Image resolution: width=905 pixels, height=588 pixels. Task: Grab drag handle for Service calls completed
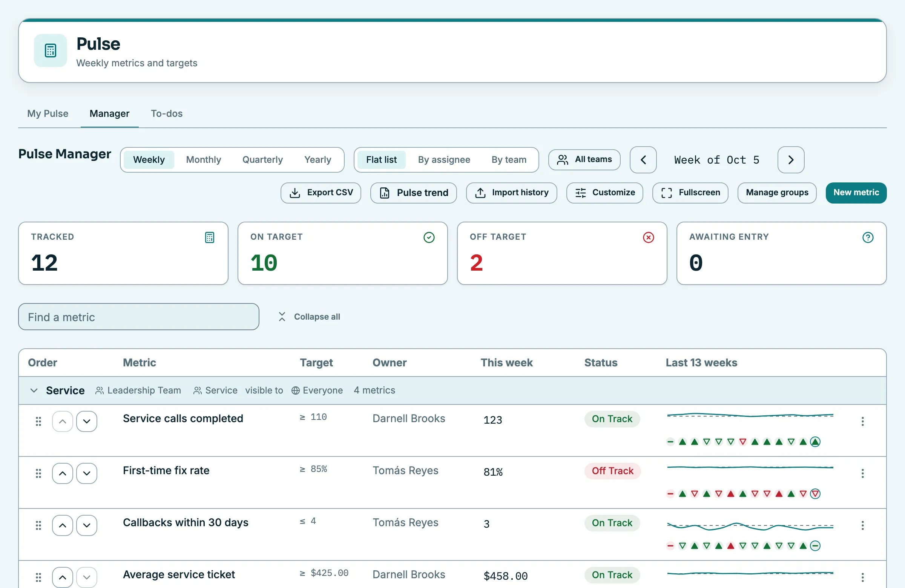[38, 421]
